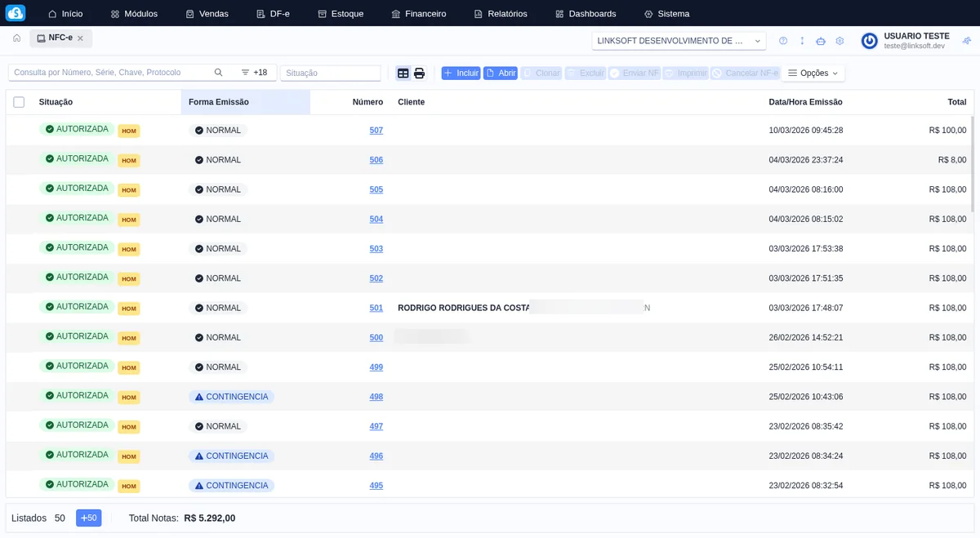The width and height of the screenshot is (980, 538).
Task: Load 50 more with the +50 button
Action: click(x=88, y=518)
